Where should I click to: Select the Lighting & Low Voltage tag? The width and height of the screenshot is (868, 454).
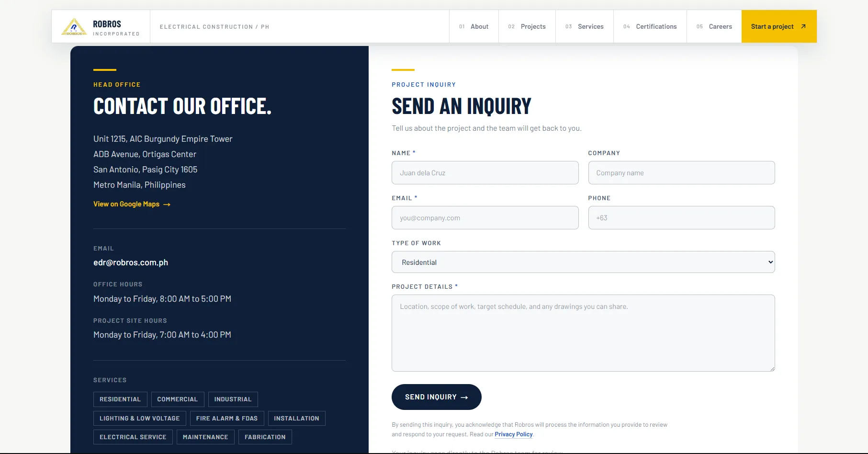pos(140,419)
